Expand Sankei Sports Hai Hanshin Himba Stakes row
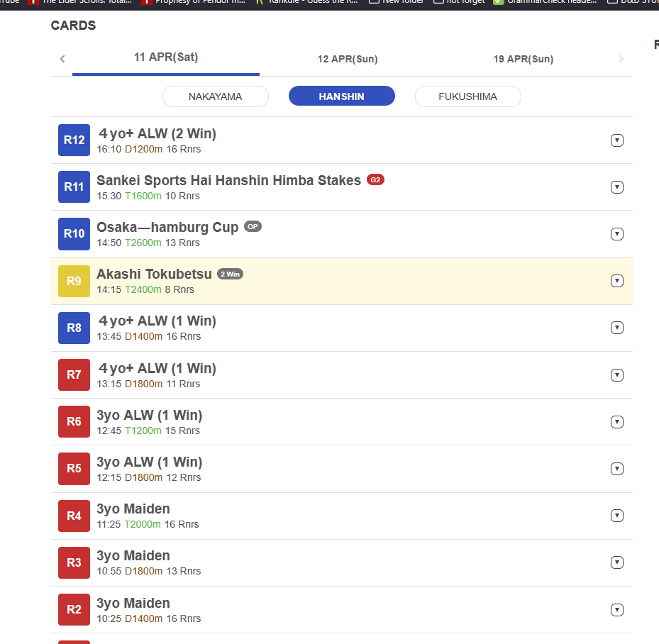Viewport: 659px width, 644px height. click(x=616, y=187)
